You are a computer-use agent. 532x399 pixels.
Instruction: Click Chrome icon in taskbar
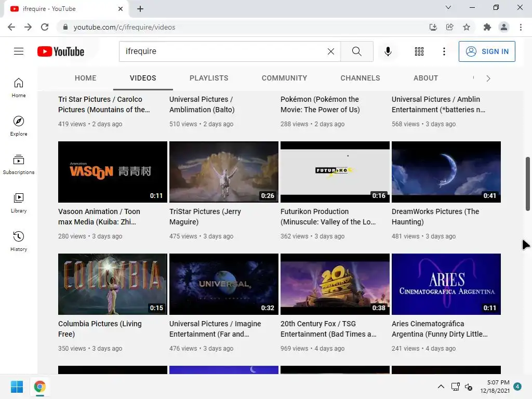point(39,387)
